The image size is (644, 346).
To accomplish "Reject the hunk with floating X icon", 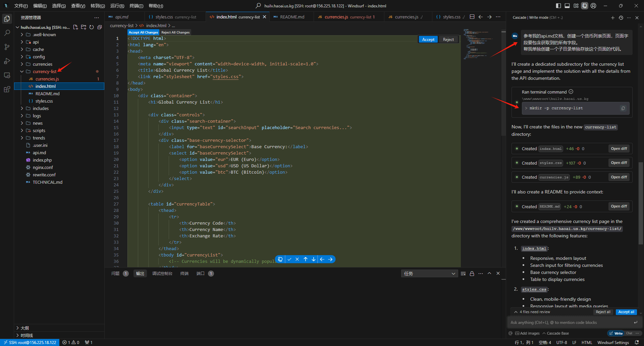I will click(x=297, y=259).
